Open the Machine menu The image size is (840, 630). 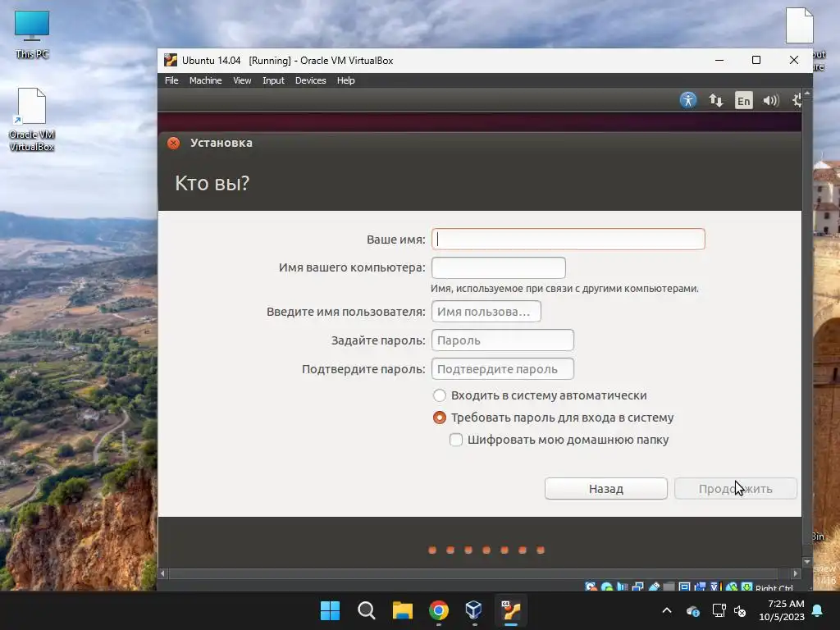point(205,80)
